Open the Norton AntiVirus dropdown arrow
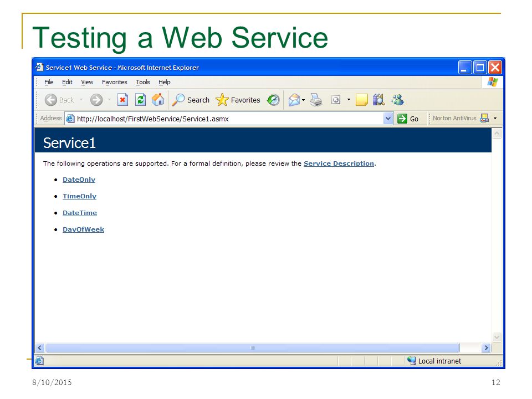532x399 pixels. coord(495,118)
